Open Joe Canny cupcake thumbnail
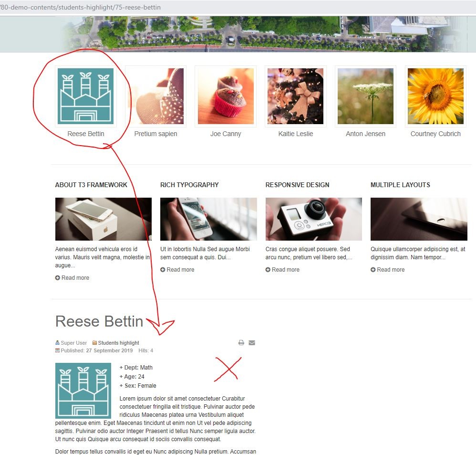 pyautogui.click(x=226, y=96)
